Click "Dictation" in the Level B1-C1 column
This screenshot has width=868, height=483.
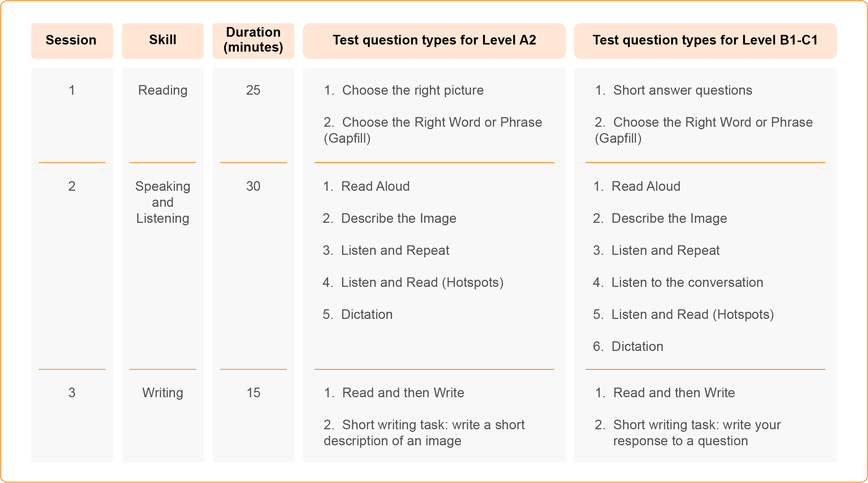coord(637,347)
